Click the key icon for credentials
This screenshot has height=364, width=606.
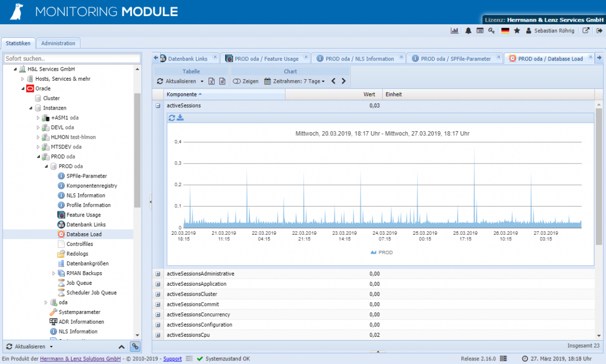491,30
